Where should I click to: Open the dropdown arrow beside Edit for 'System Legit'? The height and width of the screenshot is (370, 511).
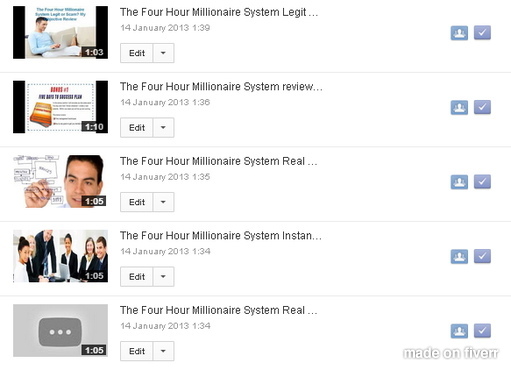coord(163,53)
